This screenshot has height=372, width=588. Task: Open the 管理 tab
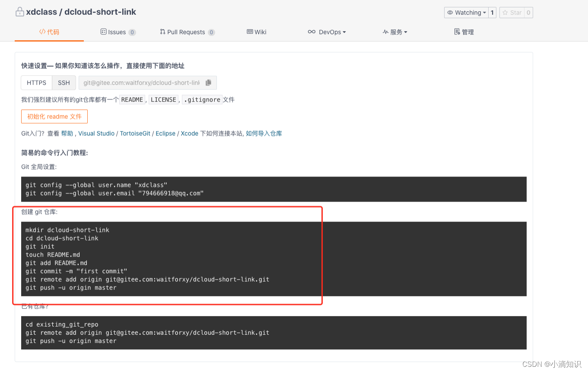[464, 32]
